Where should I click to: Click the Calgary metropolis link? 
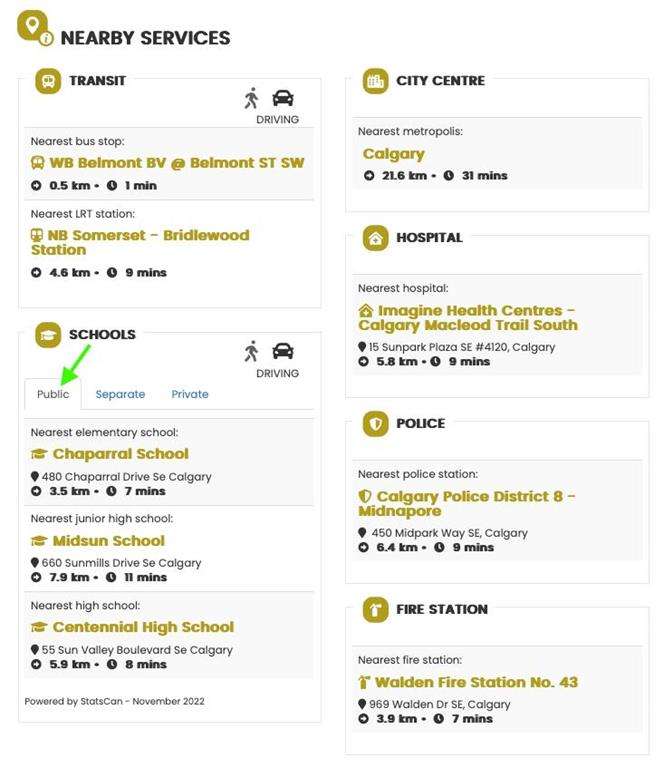coord(394,154)
